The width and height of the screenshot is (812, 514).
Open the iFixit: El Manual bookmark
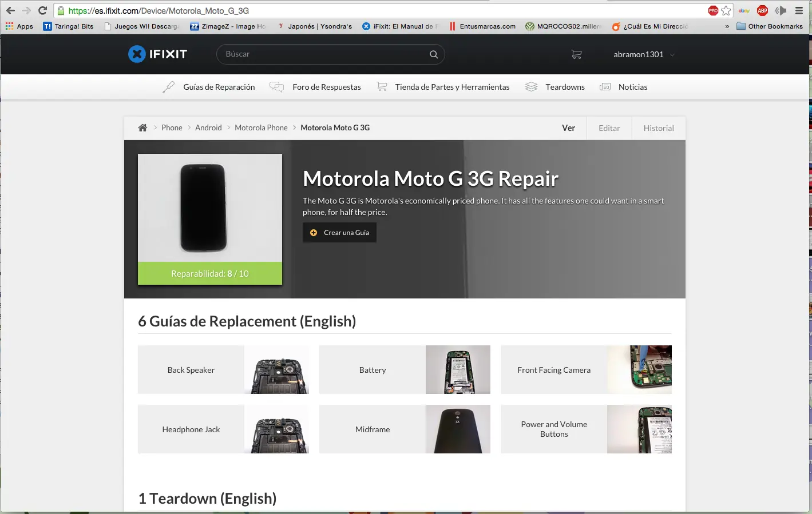400,26
